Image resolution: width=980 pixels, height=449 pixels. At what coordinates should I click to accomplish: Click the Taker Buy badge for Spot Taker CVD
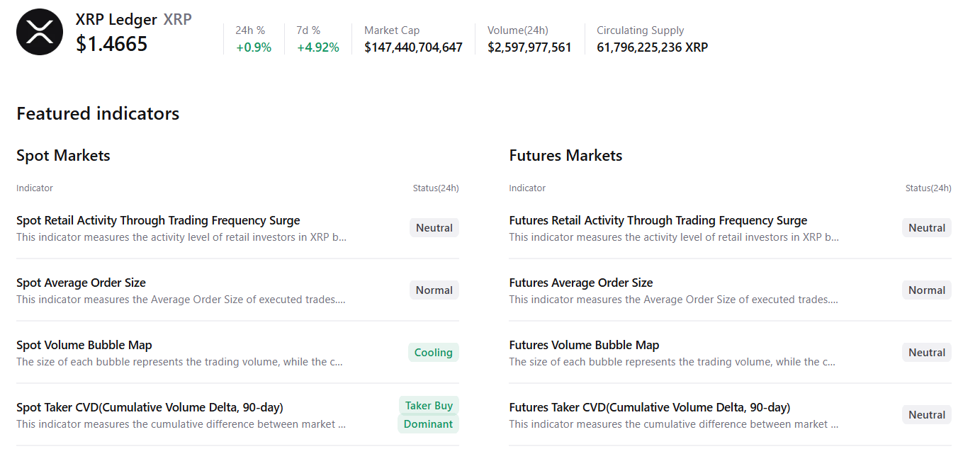point(429,406)
